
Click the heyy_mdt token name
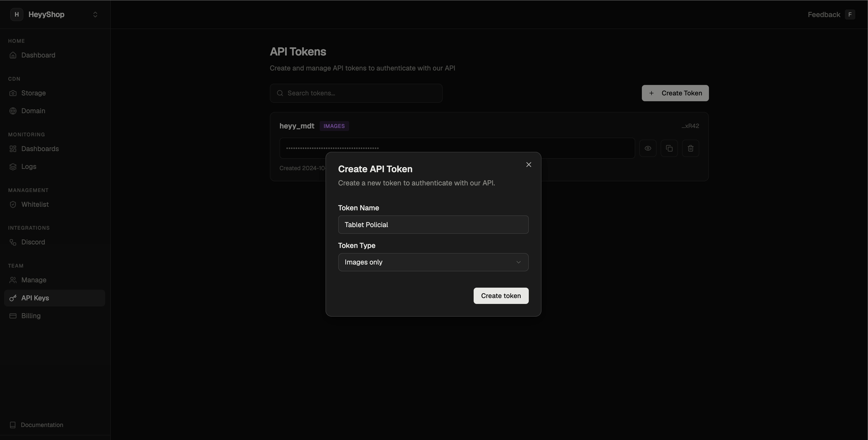(297, 126)
